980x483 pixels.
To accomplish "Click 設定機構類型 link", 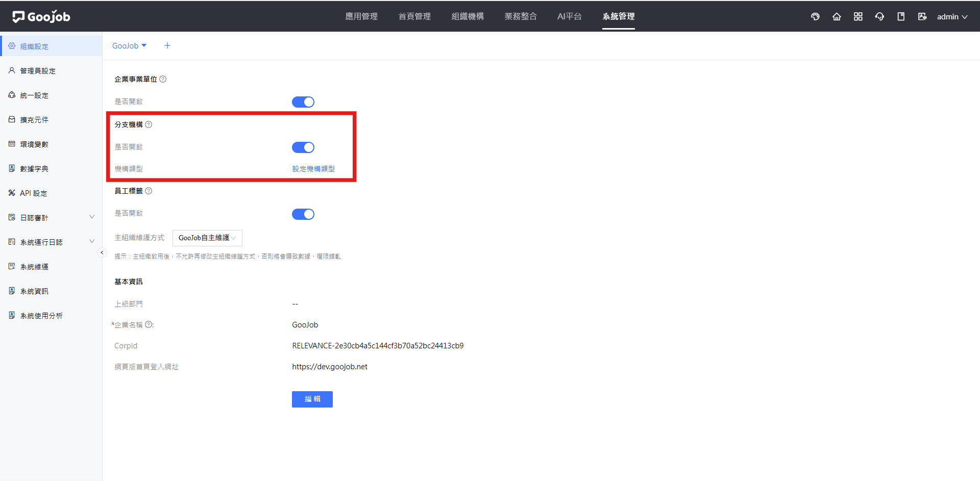I will [313, 169].
